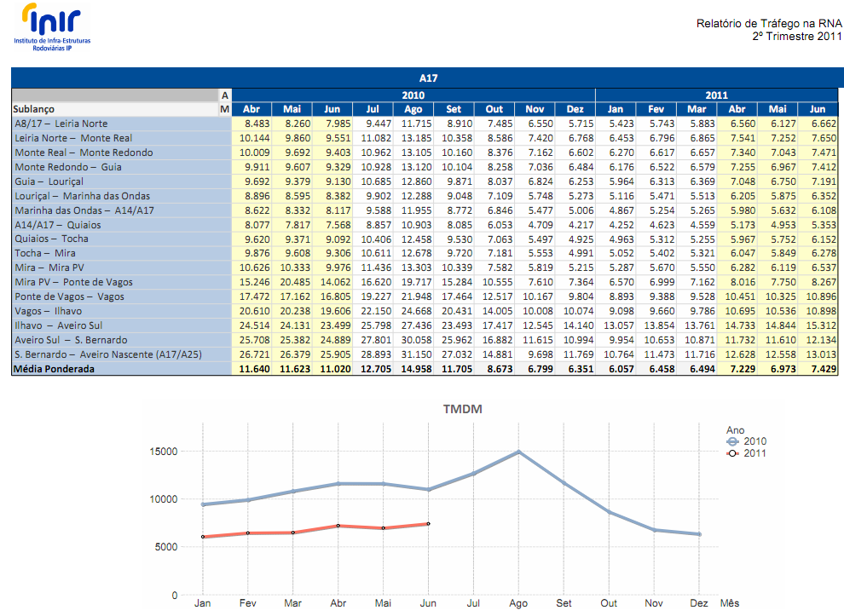
Task: Click the 2010 line peak at Ago
Action: click(519, 452)
